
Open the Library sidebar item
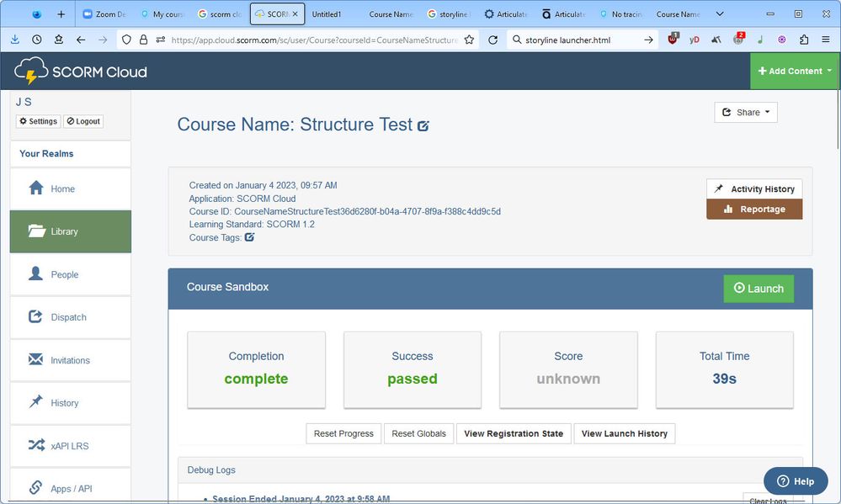(x=70, y=231)
